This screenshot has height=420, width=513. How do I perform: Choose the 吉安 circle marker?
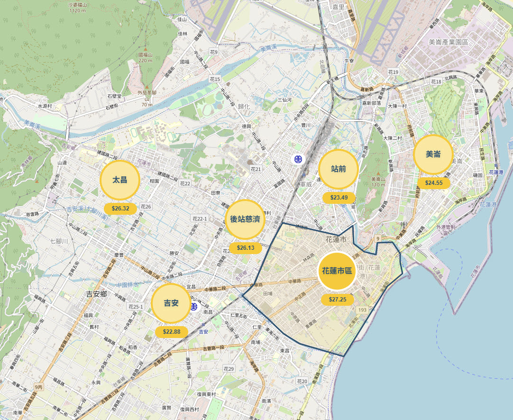pos(171,303)
